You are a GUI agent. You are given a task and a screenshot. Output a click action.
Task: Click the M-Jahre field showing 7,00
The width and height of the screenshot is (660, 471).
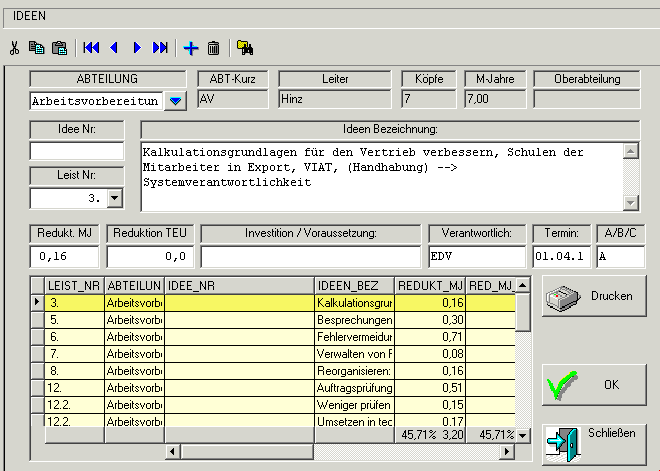[495, 99]
